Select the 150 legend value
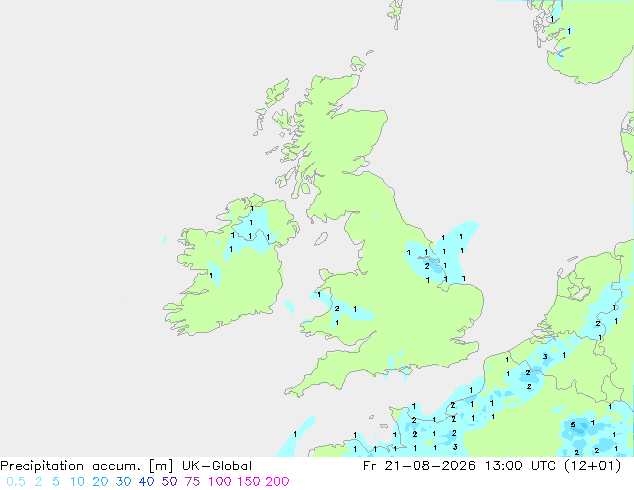The height and width of the screenshot is (490, 634). (x=248, y=482)
